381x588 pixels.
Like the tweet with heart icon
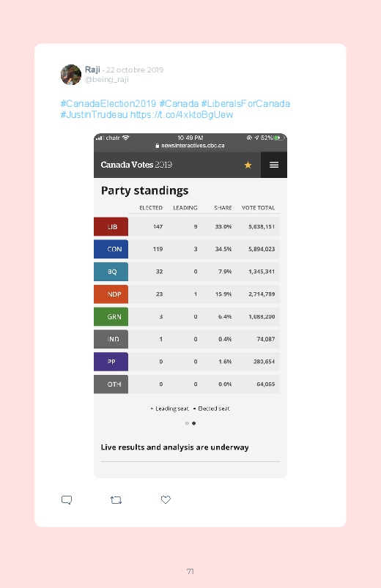coord(166,499)
